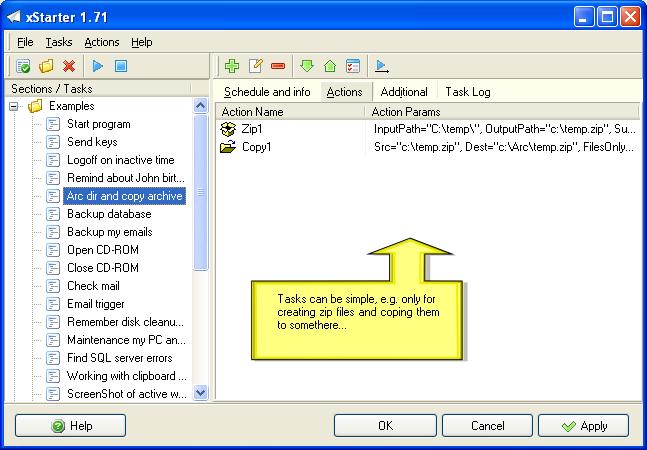This screenshot has height=450, width=647.
Task: Add action with green plus icon
Action: tap(232, 66)
